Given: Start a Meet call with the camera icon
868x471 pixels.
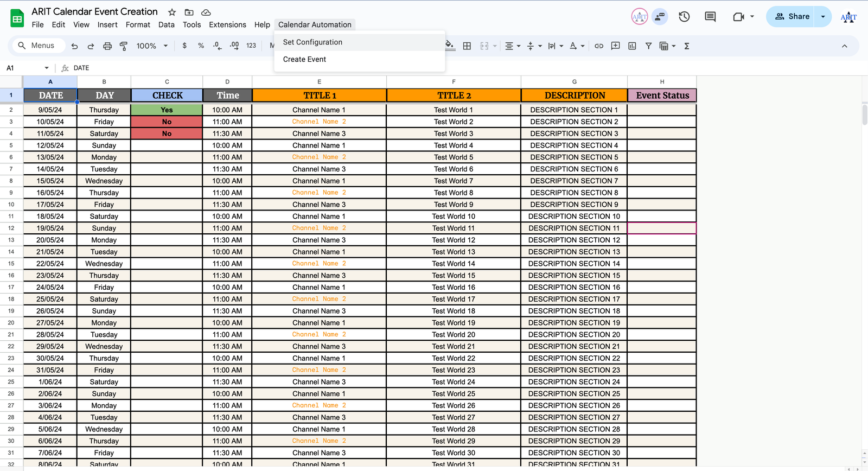Looking at the screenshot, I should (738, 16).
